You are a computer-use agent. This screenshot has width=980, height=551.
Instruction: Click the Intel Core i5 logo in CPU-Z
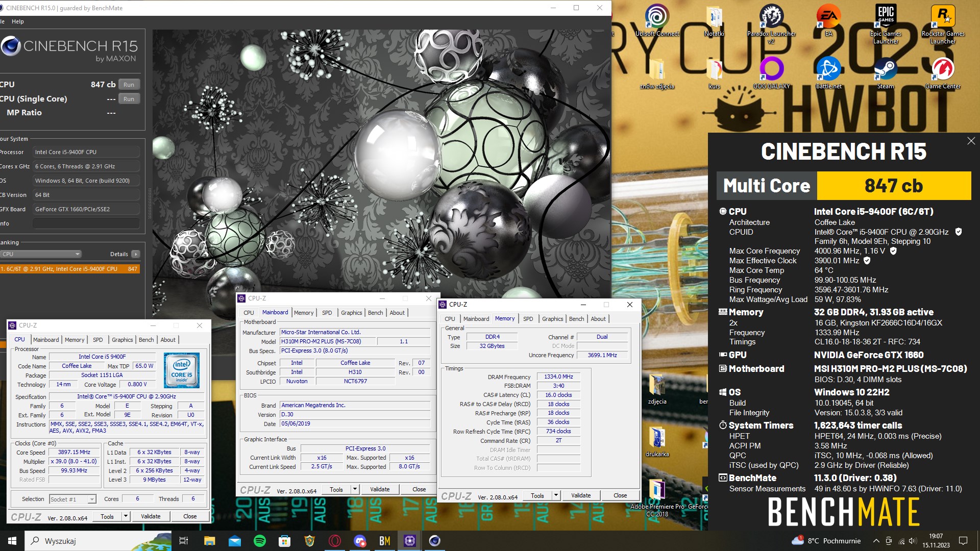coord(182,370)
